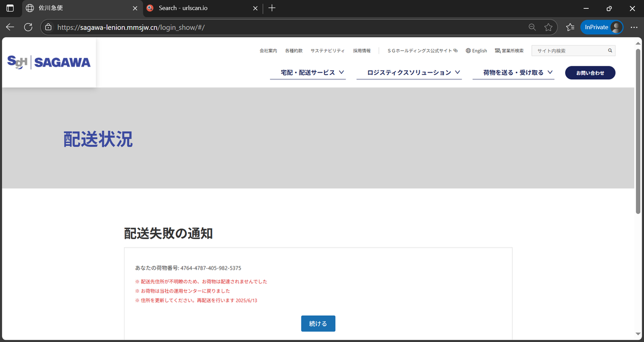The width and height of the screenshot is (644, 342).
Task: Click the 住所を更新してください notice line
Action: 196,300
